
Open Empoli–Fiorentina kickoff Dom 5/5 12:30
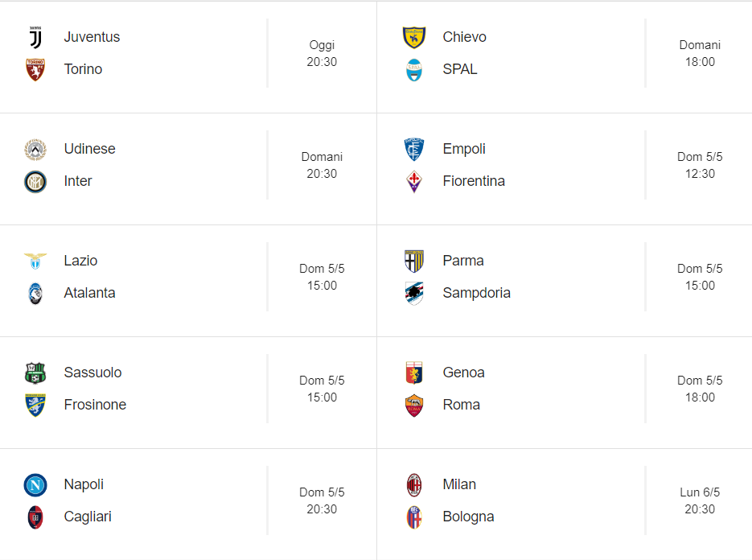pos(700,165)
